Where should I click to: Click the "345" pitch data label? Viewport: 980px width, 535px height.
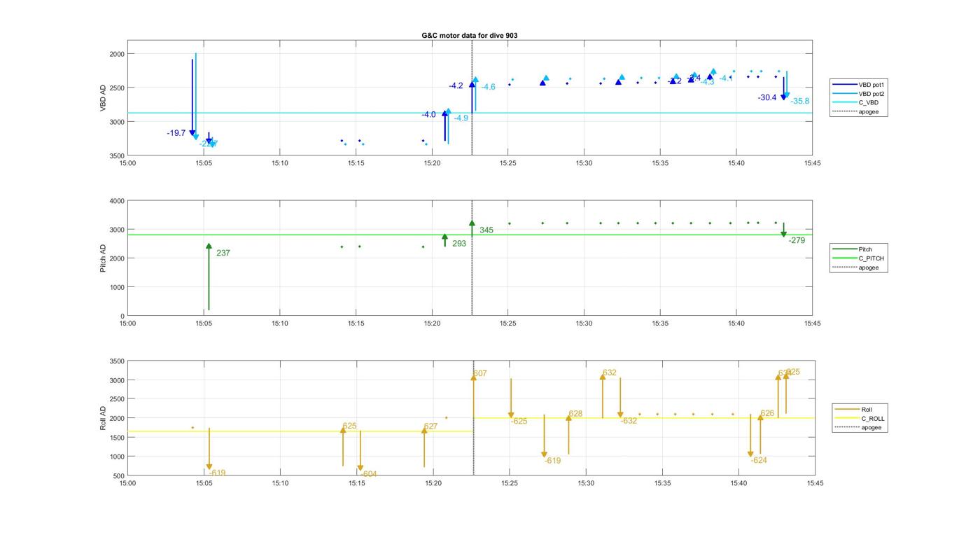tap(486, 230)
